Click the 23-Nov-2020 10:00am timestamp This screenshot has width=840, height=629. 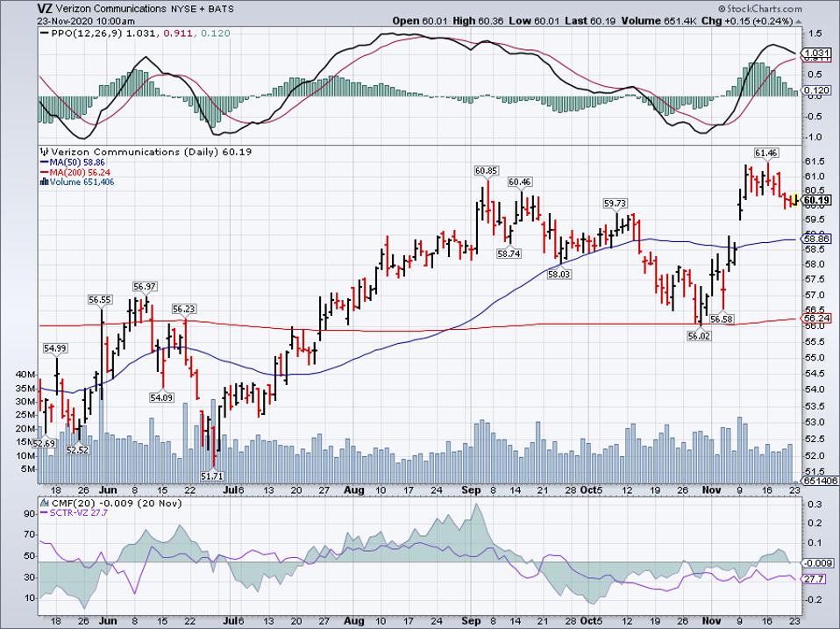coord(86,21)
